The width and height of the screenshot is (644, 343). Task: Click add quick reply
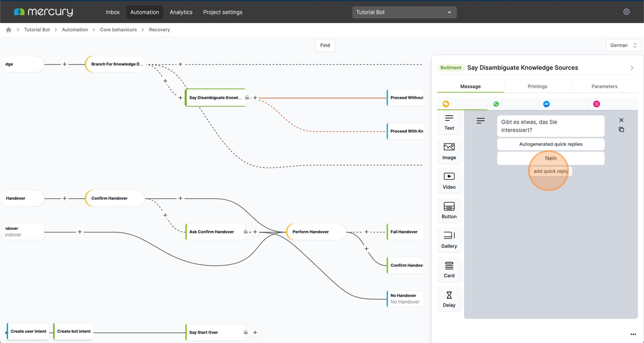pos(551,171)
